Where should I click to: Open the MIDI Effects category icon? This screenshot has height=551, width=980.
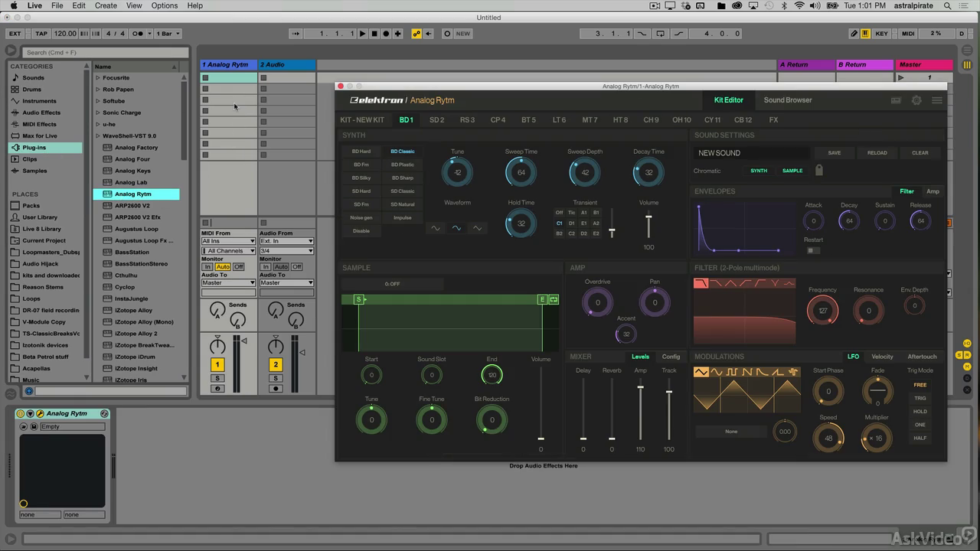(15, 124)
